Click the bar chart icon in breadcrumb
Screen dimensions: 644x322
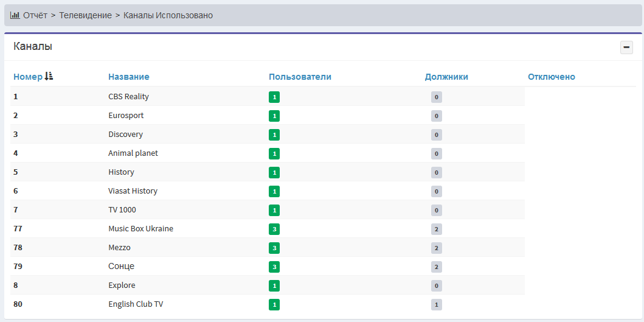[x=15, y=15]
